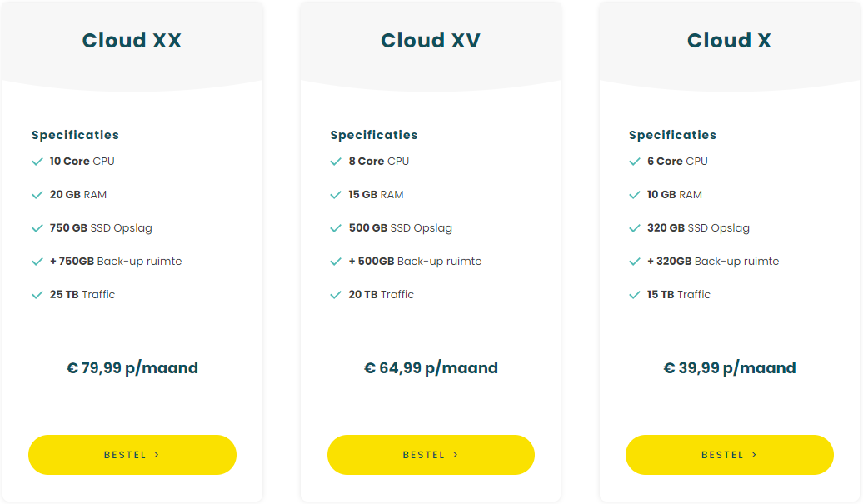Click the checkmark next to 320 GB SSD Opslag
The height and width of the screenshot is (504, 863).
(635, 228)
